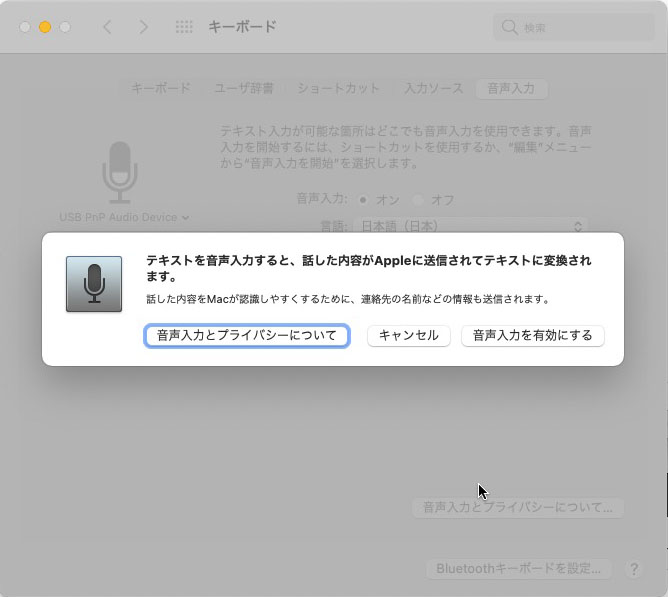Click the キーボード window title
Image resolution: width=668 pixels, height=597 pixels.
point(242,27)
